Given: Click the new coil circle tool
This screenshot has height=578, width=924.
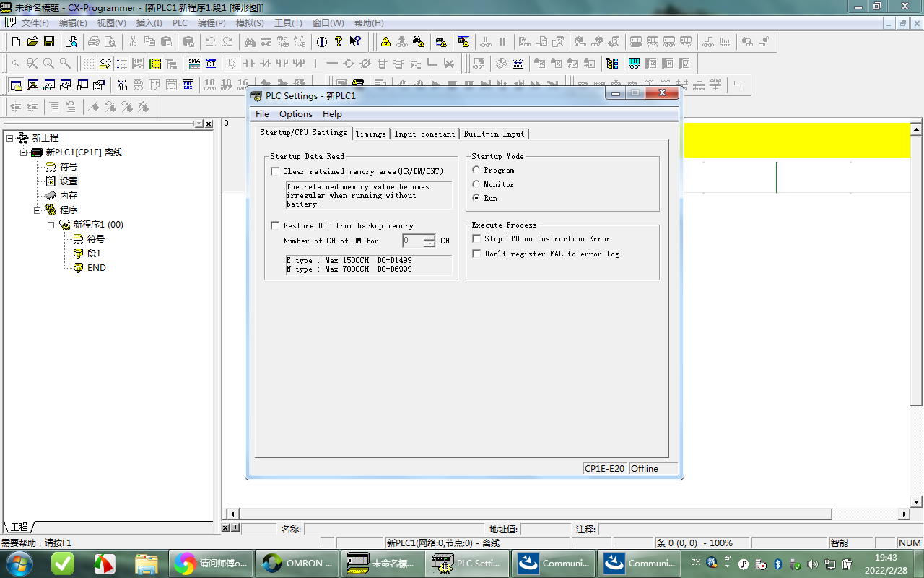Looking at the screenshot, I should [x=349, y=64].
